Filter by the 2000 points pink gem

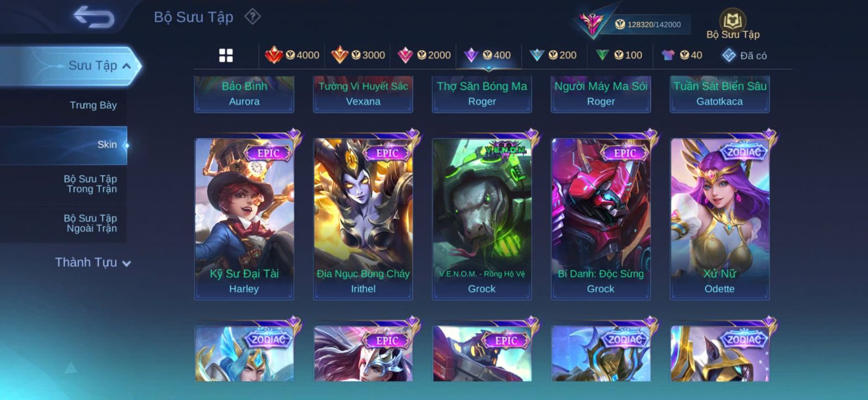coord(424,55)
